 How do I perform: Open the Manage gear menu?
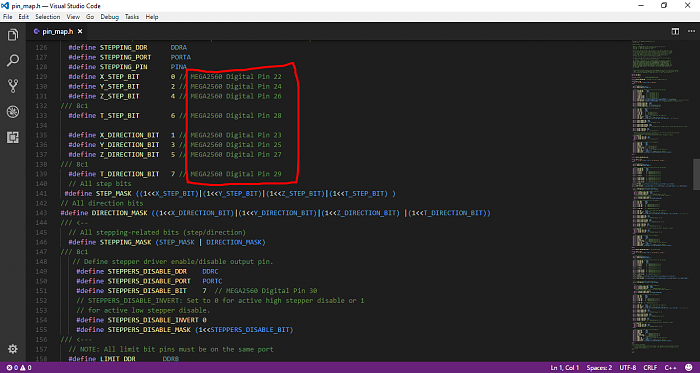point(13,348)
